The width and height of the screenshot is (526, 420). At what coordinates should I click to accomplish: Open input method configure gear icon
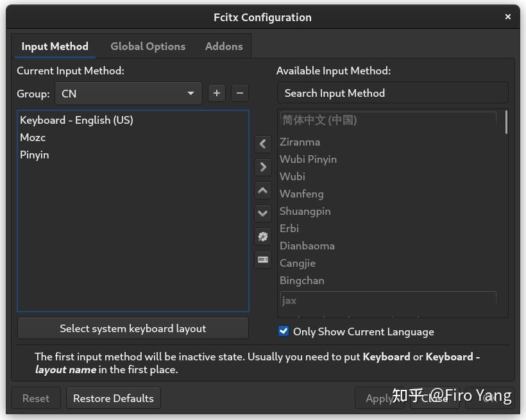click(263, 237)
